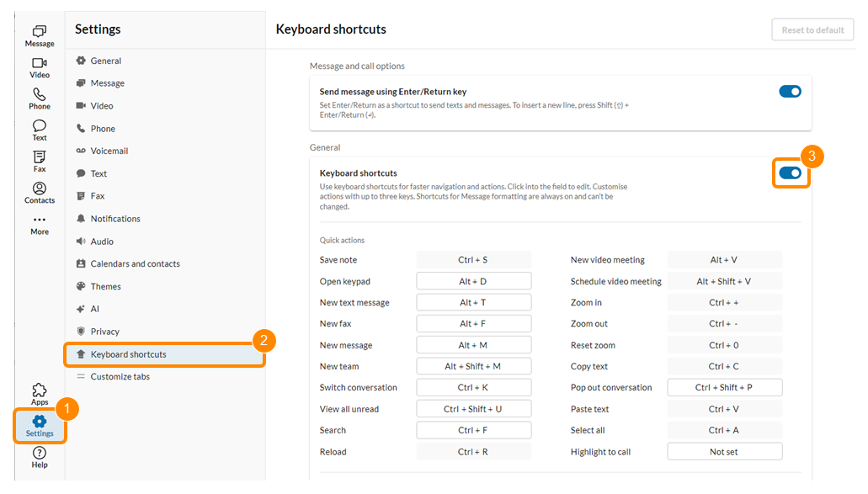The height and width of the screenshot is (494, 868).
Task: Open the Apps puzzle icon
Action: [x=40, y=394]
